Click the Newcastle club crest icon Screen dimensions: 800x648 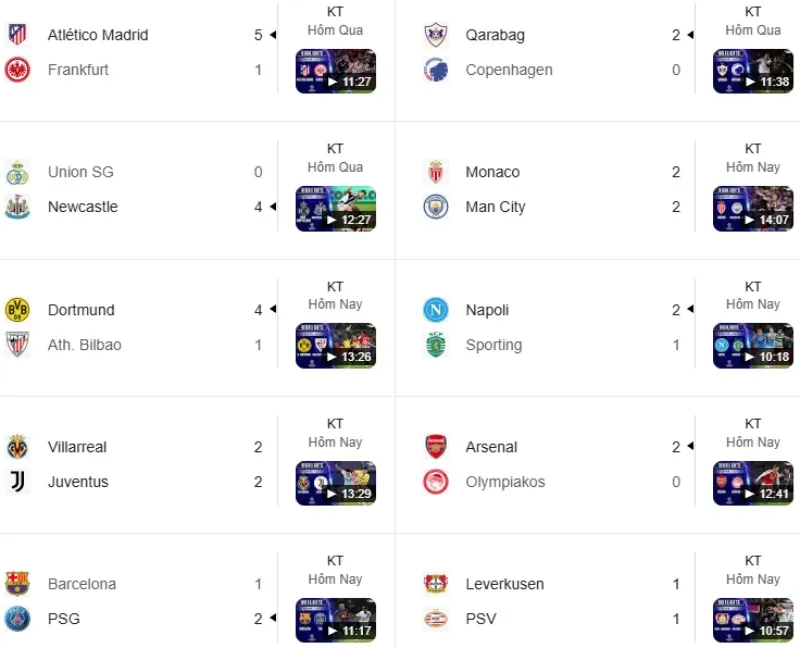[x=17, y=207]
